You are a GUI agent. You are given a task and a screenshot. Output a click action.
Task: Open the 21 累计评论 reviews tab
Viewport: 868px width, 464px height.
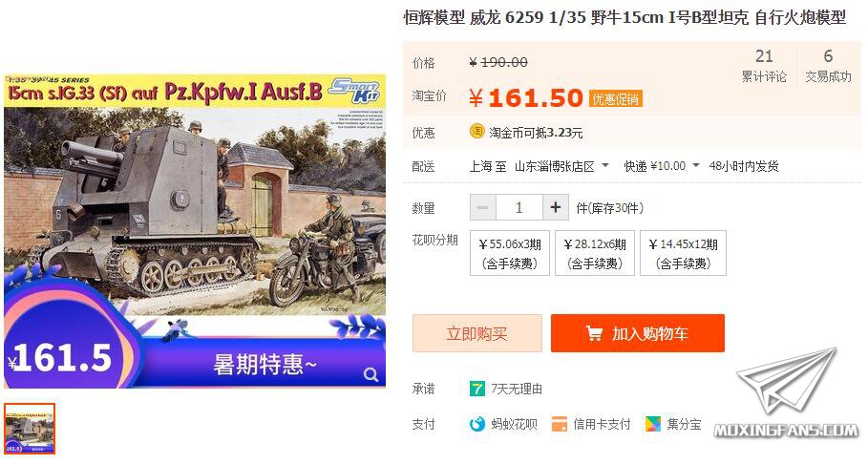point(764,65)
